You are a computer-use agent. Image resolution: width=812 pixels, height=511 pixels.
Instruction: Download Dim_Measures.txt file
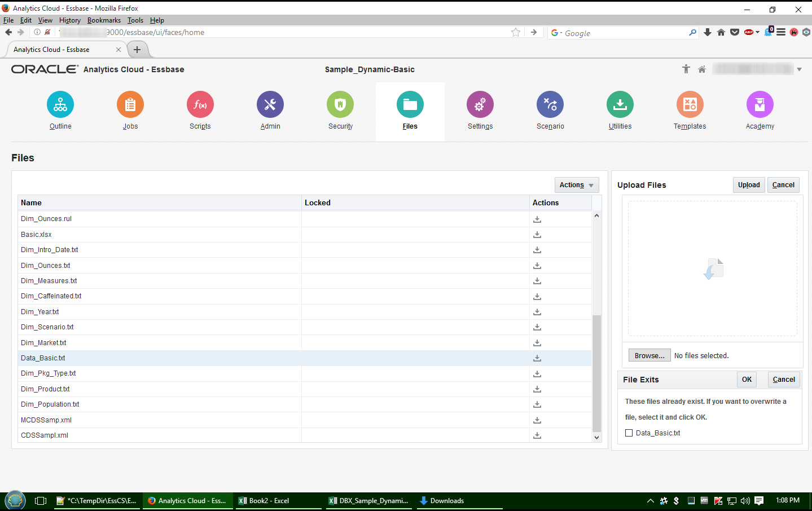pyautogui.click(x=537, y=281)
